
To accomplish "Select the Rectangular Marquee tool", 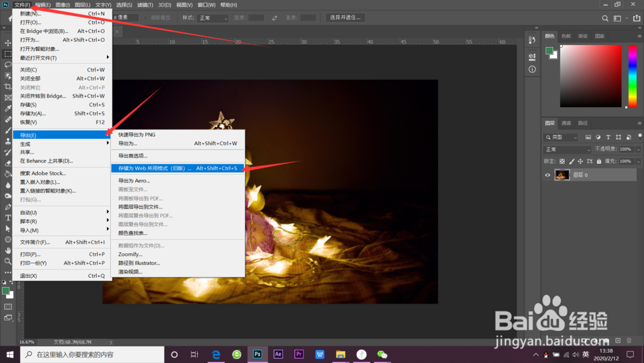I will pyautogui.click(x=8, y=54).
